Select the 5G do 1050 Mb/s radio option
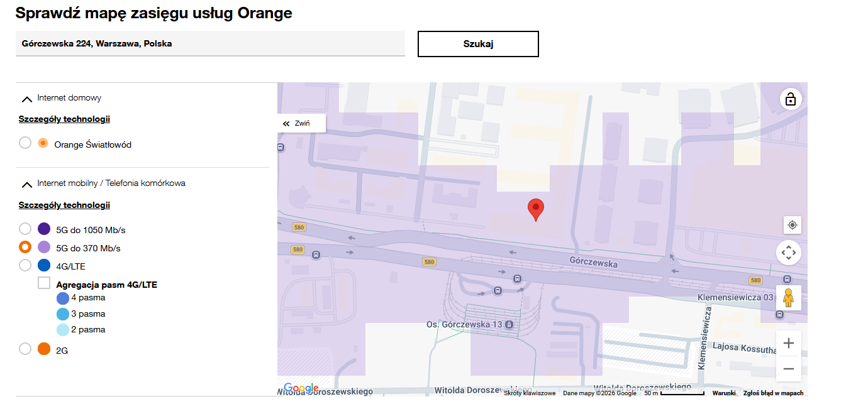 point(25,229)
